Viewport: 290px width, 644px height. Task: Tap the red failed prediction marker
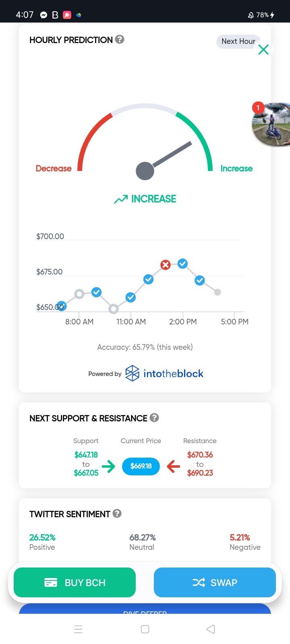click(x=165, y=265)
